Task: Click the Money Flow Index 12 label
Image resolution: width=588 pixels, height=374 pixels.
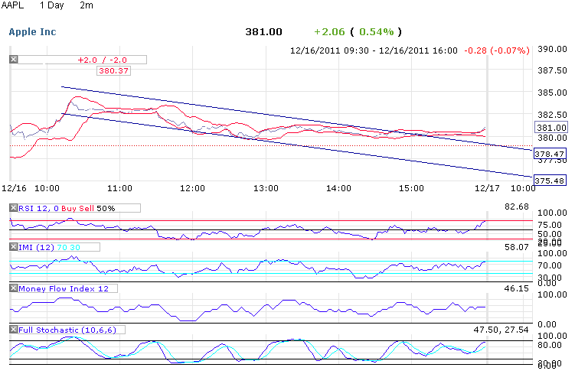Action: pyautogui.click(x=64, y=288)
